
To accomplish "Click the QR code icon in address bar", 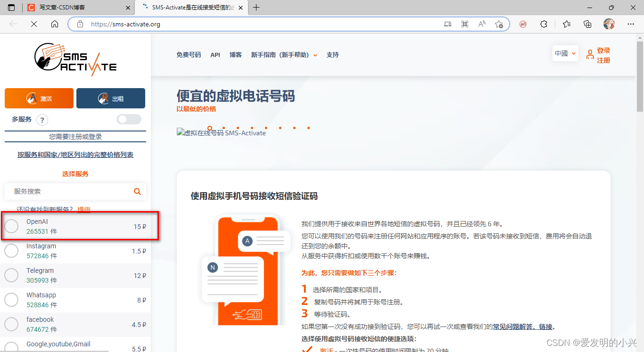I will click(x=465, y=24).
